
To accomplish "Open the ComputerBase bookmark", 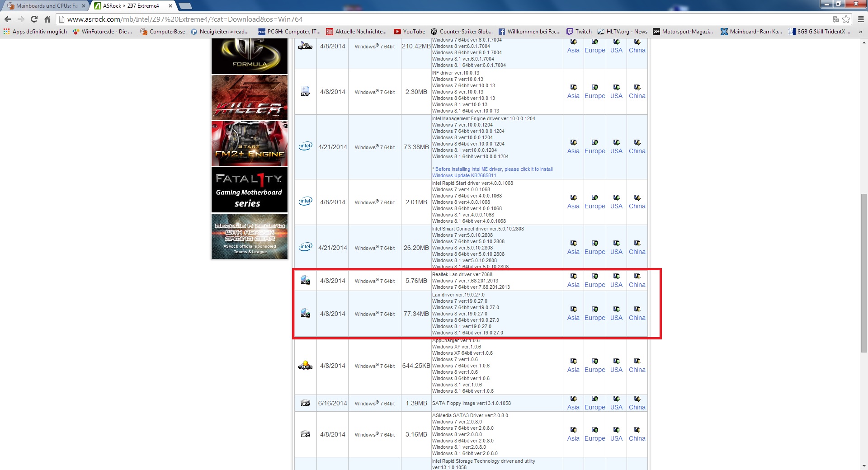I will coord(163,32).
